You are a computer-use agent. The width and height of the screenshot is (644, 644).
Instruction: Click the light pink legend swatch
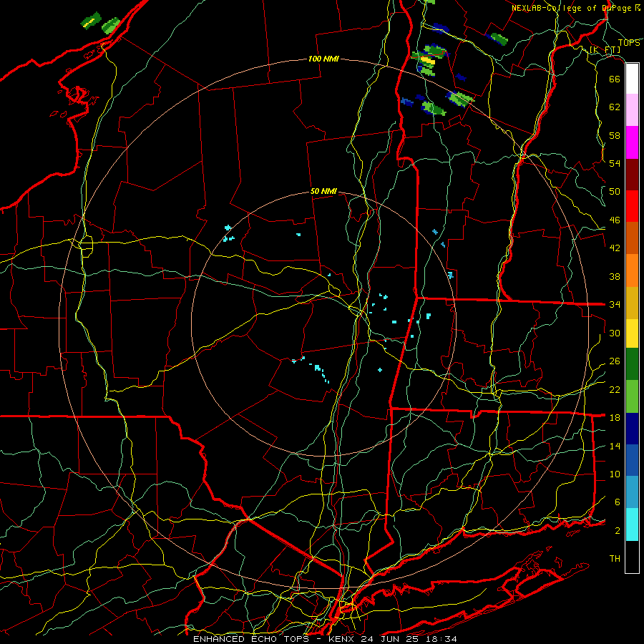pyautogui.click(x=632, y=110)
